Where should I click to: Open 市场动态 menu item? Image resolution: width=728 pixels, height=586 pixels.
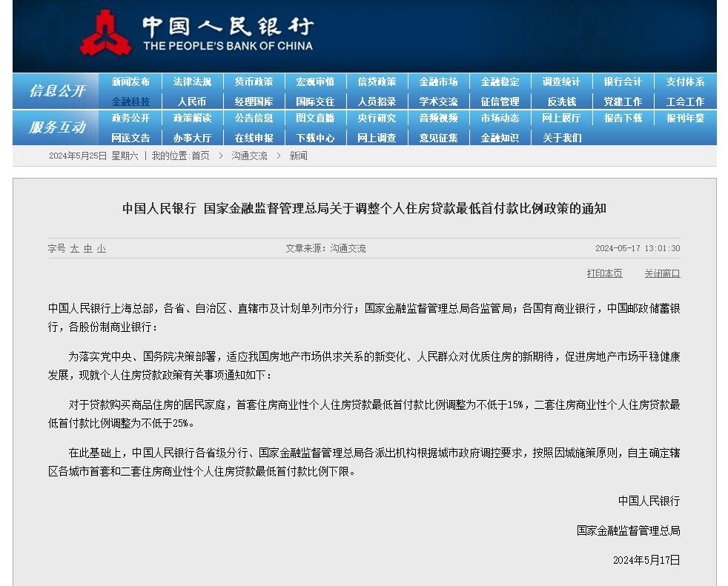pos(500,118)
